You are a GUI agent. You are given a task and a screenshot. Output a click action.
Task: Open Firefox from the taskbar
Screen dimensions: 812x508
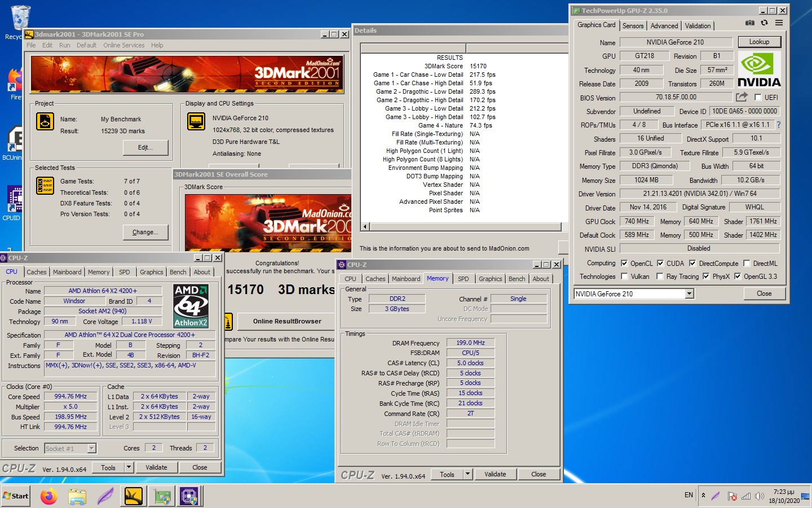point(49,497)
